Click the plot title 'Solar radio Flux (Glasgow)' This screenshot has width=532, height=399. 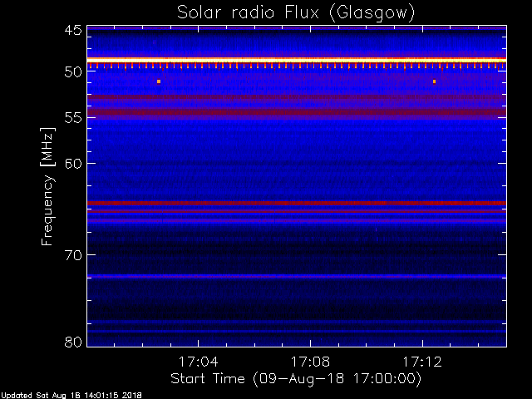point(296,13)
